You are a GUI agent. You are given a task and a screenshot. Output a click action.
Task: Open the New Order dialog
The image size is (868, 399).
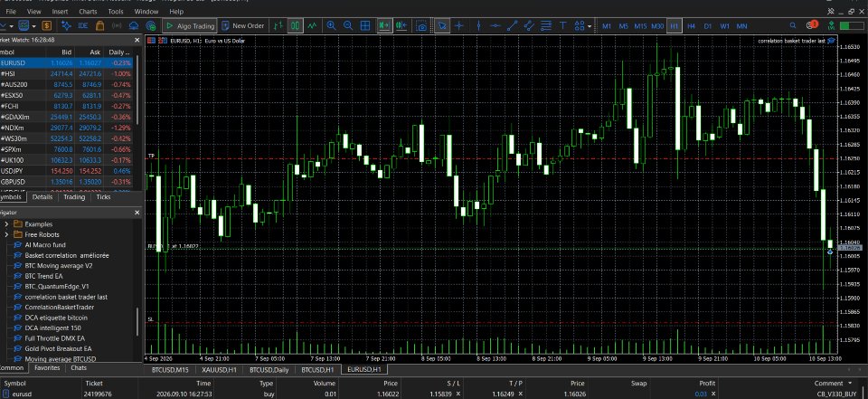click(242, 25)
